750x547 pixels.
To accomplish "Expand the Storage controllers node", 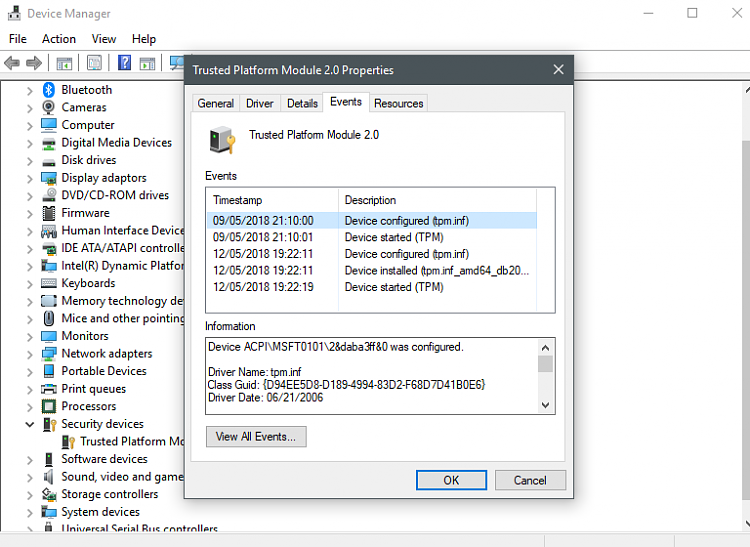I will point(30,495).
